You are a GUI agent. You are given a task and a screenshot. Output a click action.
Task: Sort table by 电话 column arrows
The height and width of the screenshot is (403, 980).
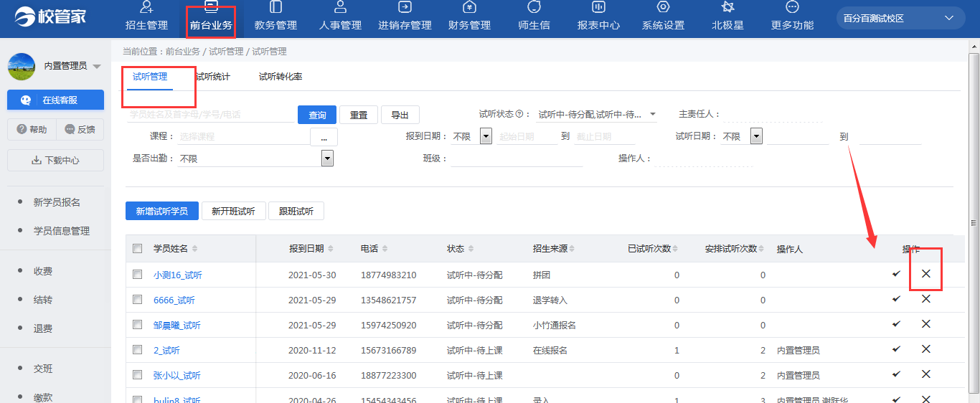[x=385, y=249]
